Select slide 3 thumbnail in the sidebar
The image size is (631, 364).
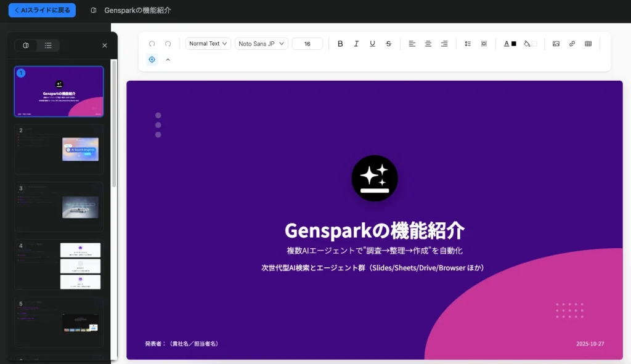click(x=59, y=206)
